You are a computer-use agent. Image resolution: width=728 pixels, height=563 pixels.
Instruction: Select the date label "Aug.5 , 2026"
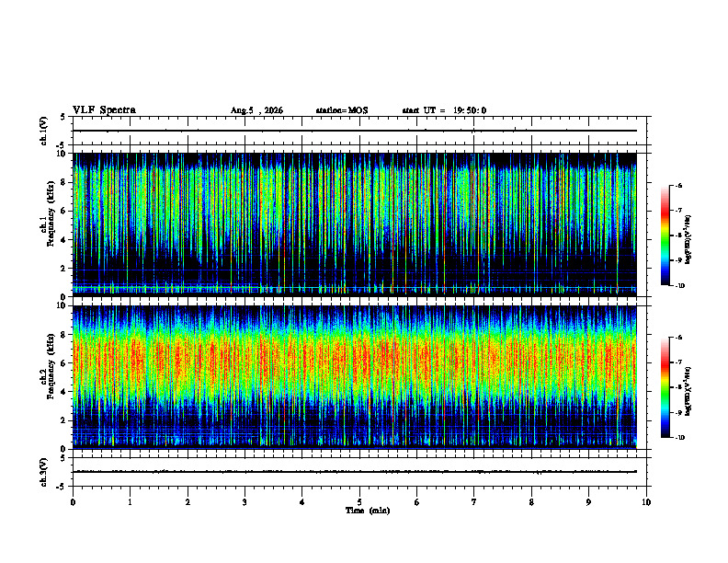click(256, 110)
